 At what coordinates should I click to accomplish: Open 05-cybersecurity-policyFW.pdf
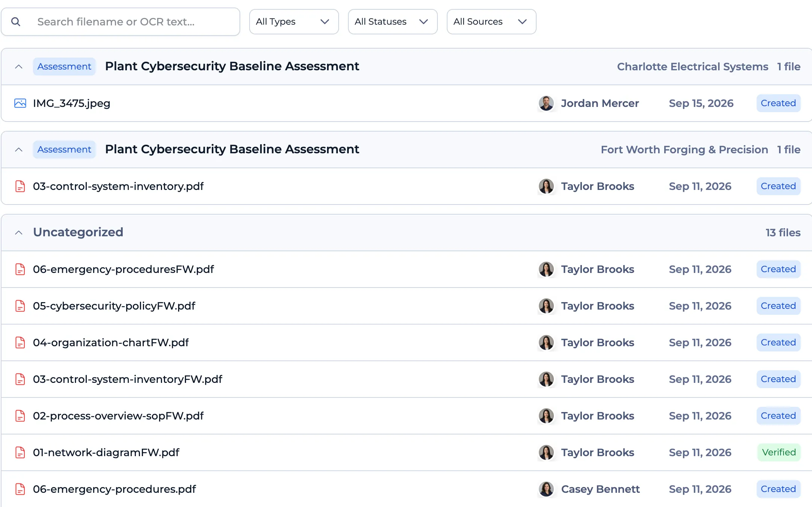click(x=114, y=306)
